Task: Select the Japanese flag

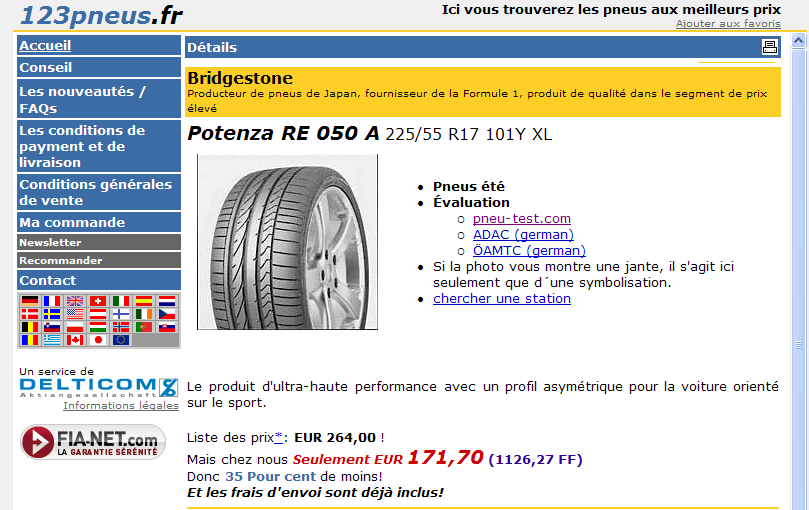Action: click(x=98, y=340)
